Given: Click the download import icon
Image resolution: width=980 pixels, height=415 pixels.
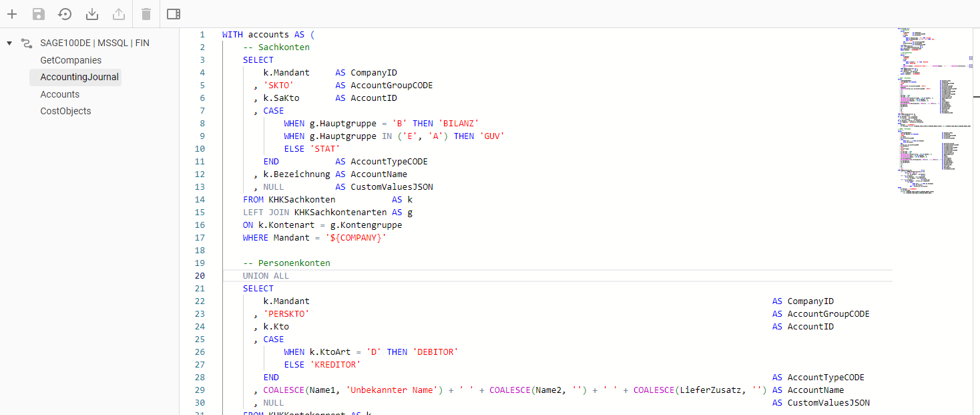Looking at the screenshot, I should coord(92,14).
